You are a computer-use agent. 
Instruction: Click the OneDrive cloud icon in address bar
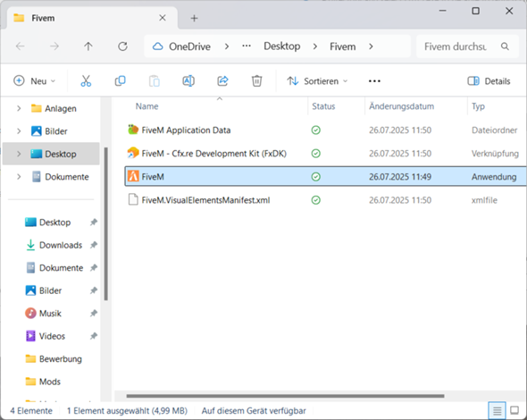(157, 46)
